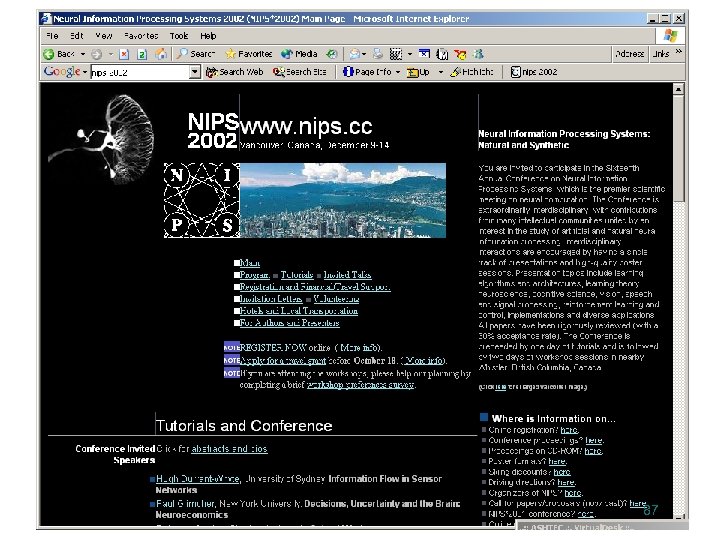Viewport: 720px width, 540px height.
Task: Print the page with the printer icon
Action: 377,54
